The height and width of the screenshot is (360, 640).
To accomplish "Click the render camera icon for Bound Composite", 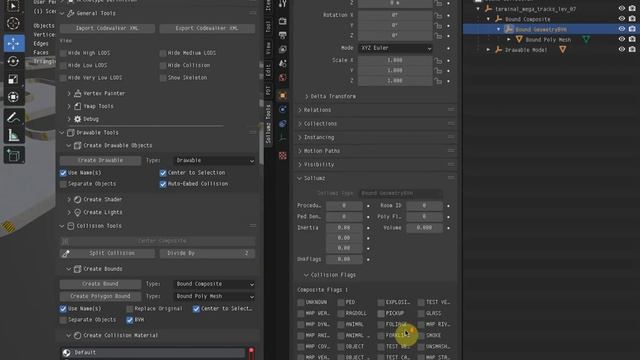I will 632,19.
